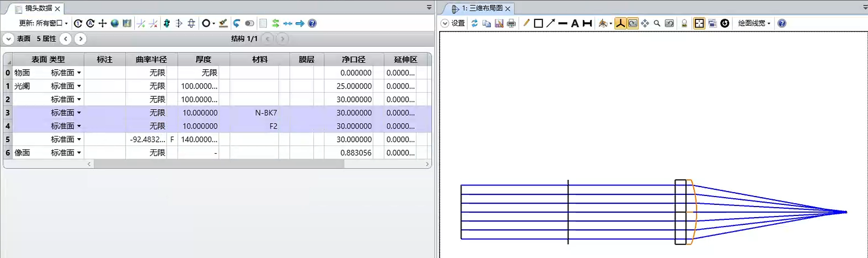Image resolution: width=868 pixels, height=258 pixels.
Task: Open the circle aperture type dropdown
Action: (x=208, y=23)
